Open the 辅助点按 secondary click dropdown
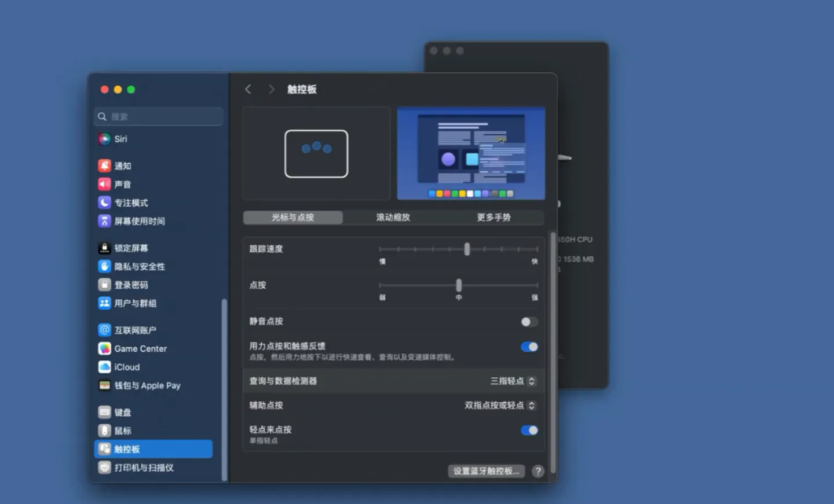This screenshot has width=834, height=504. 502,406
